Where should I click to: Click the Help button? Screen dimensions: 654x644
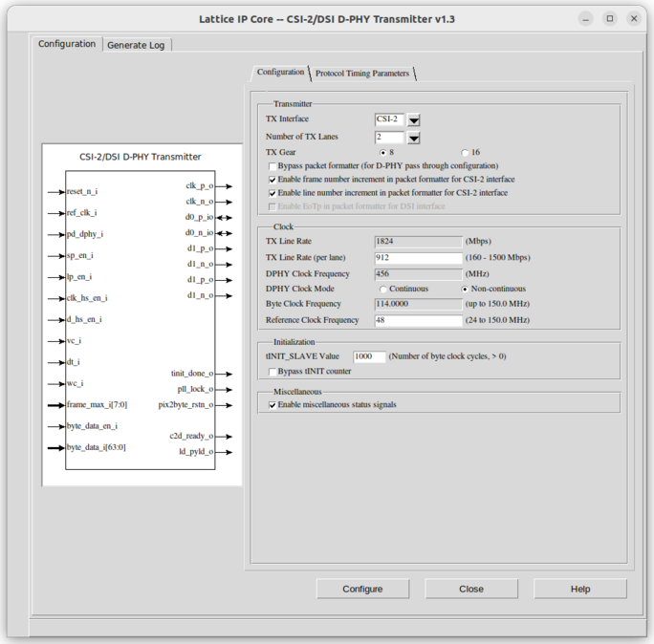579,589
